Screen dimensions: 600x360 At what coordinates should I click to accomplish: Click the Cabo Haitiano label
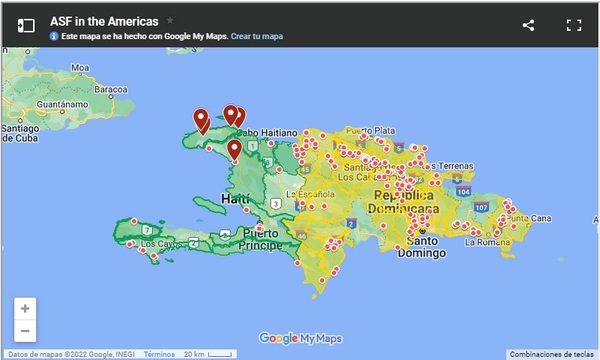pos(267,133)
